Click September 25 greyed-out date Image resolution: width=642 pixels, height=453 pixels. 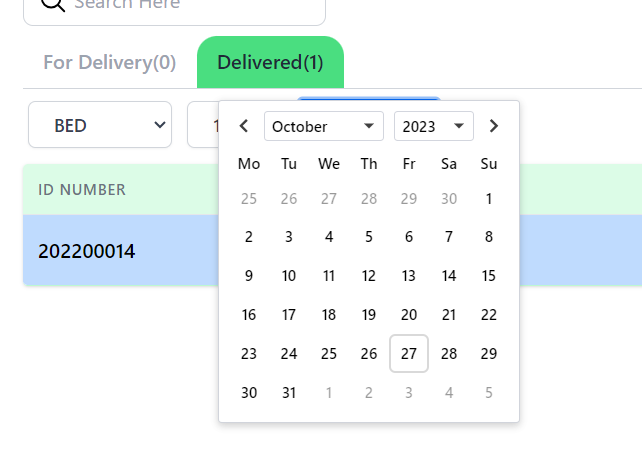[249, 198]
